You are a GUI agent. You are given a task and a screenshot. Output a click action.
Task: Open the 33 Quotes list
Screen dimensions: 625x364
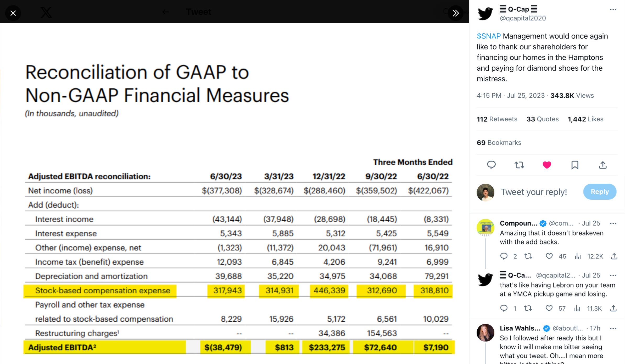pos(542,119)
